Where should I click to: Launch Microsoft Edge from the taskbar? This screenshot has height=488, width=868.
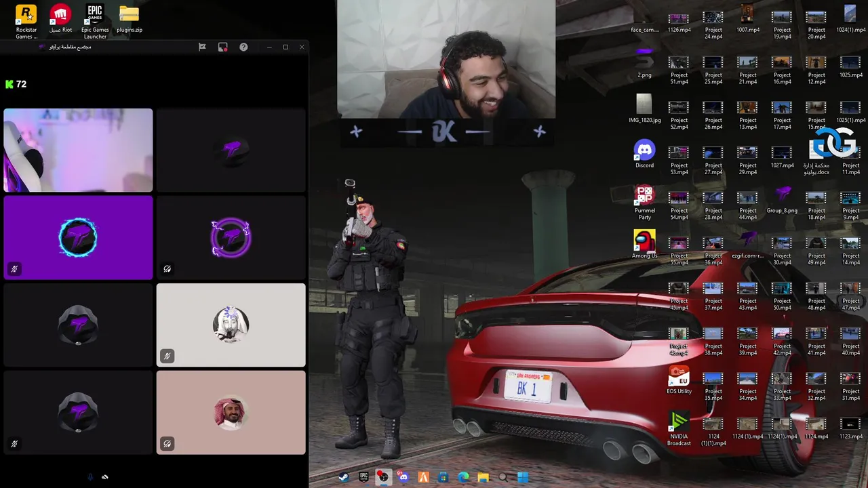click(463, 477)
